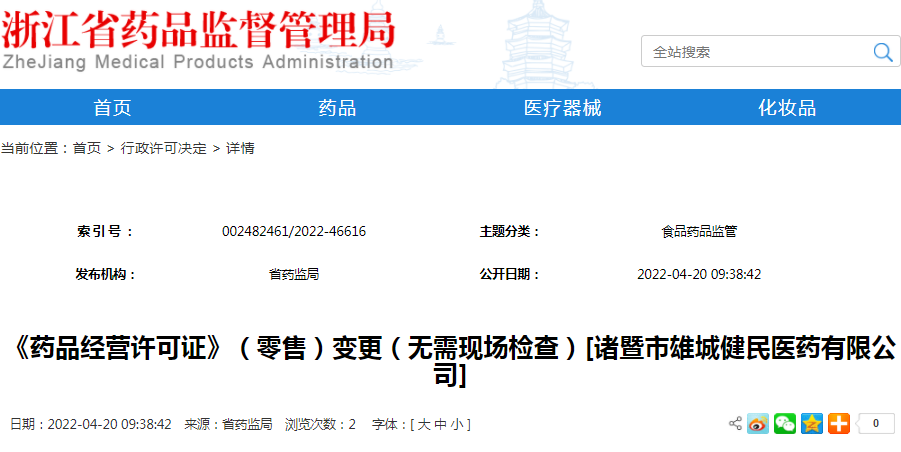Open the 药品 navigation tab

tap(337, 107)
